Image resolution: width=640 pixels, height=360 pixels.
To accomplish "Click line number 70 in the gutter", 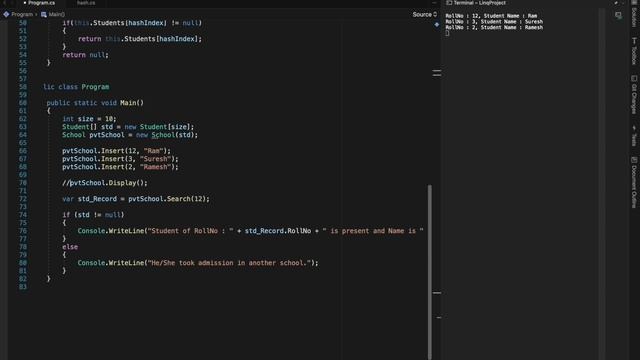I will pos(23,183).
